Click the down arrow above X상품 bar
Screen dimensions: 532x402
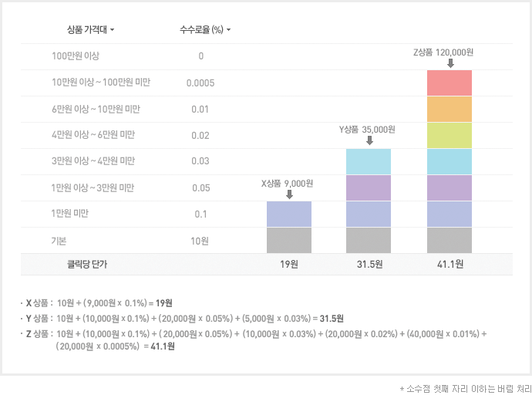point(289,194)
